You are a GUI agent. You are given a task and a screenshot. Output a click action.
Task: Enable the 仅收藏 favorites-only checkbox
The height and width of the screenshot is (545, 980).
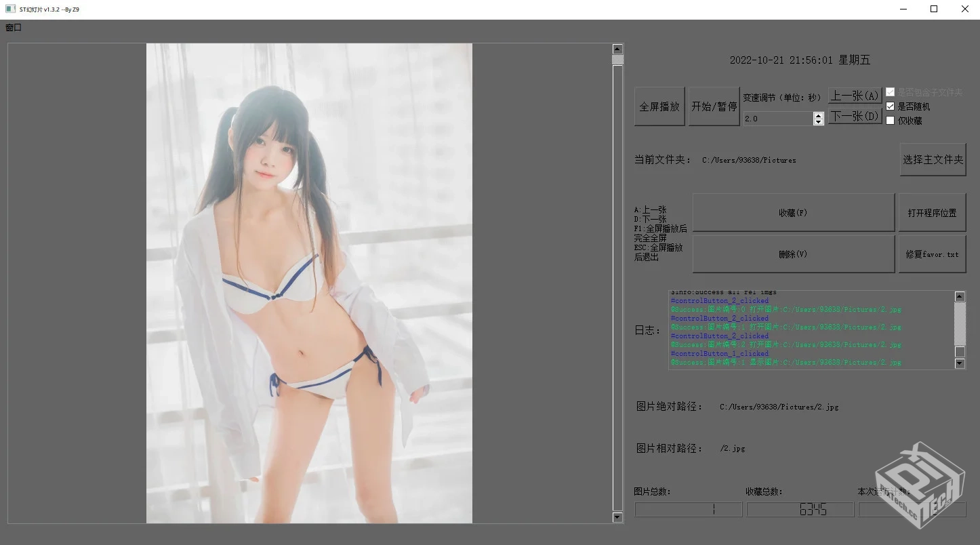[891, 121]
